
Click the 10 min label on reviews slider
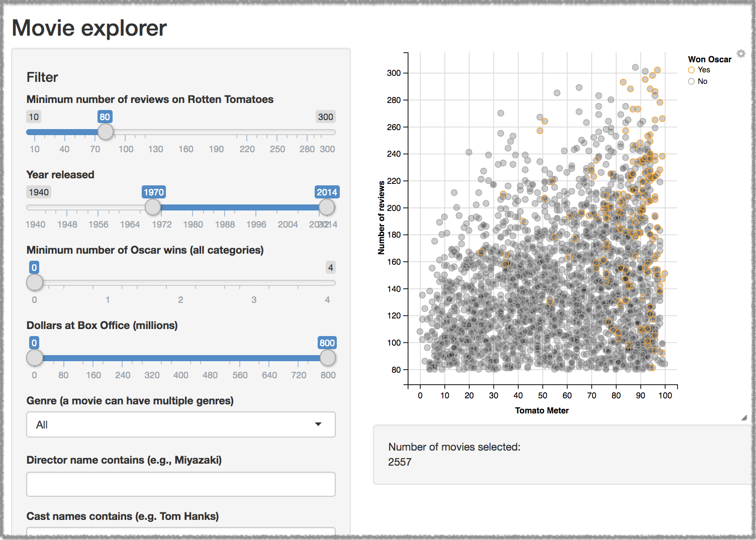(x=34, y=117)
